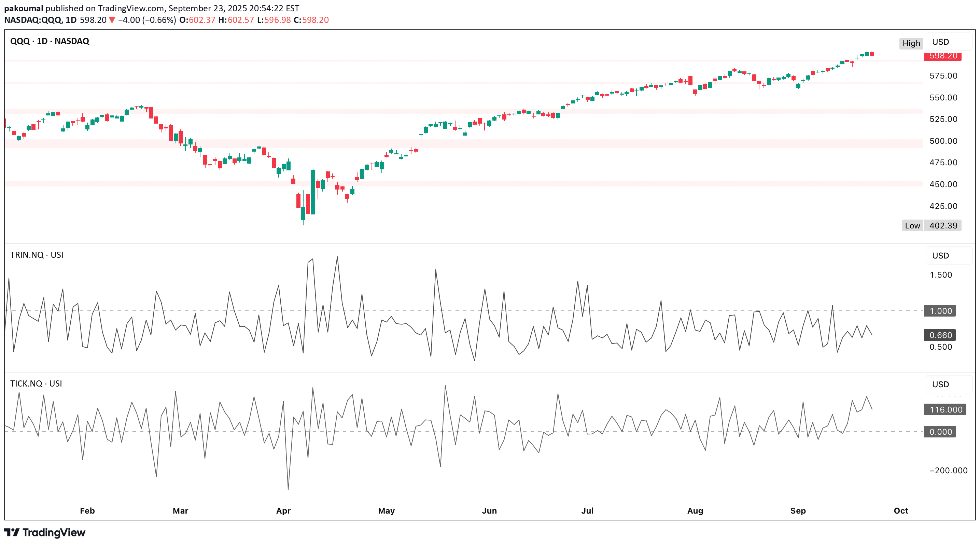Click the Jul label on time axis
Screen dimensions: 980x545
pyautogui.click(x=587, y=511)
